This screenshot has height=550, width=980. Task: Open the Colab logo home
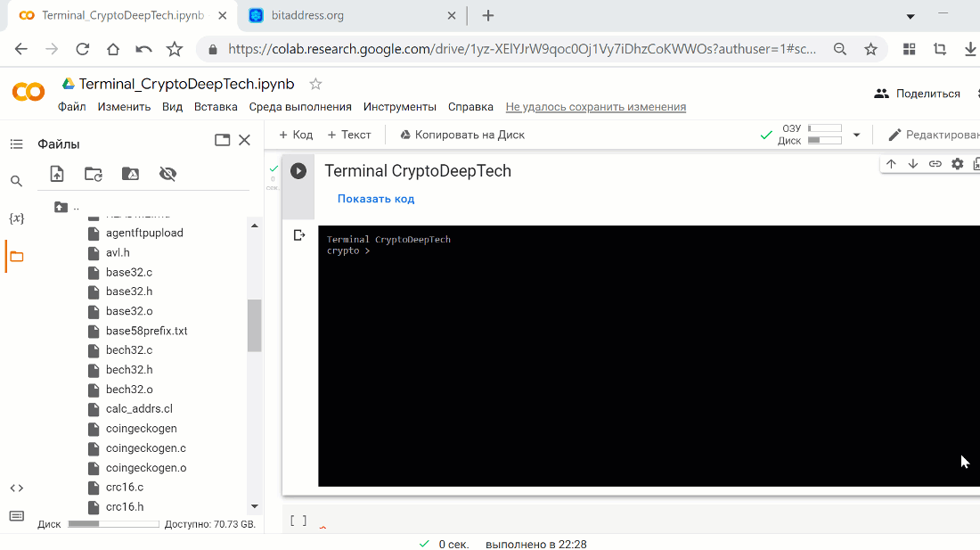(x=29, y=93)
